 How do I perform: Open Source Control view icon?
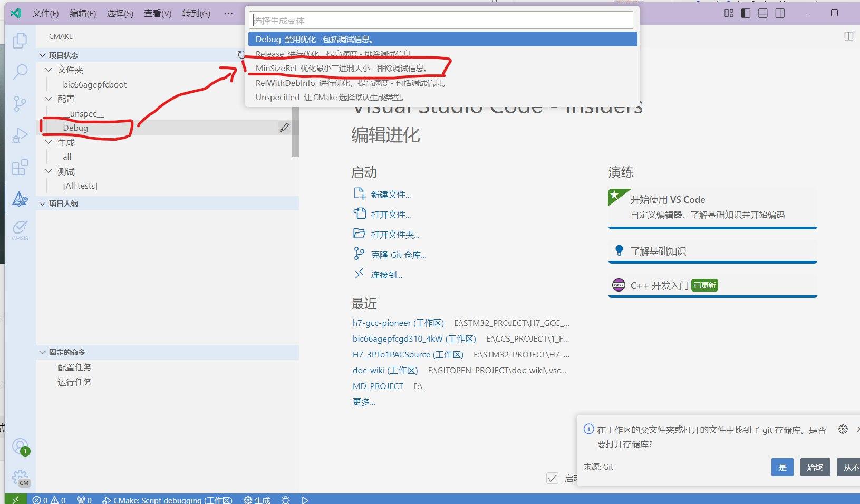[x=20, y=103]
